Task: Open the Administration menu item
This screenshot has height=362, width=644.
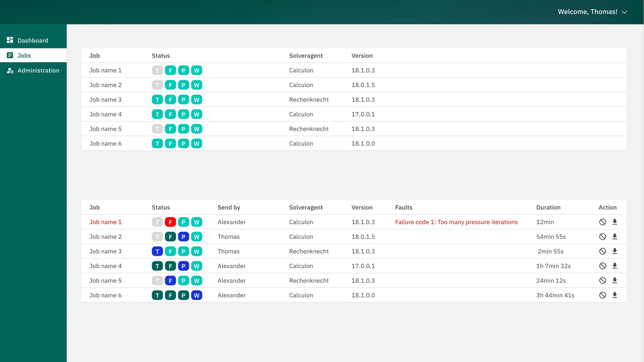Action: point(38,71)
